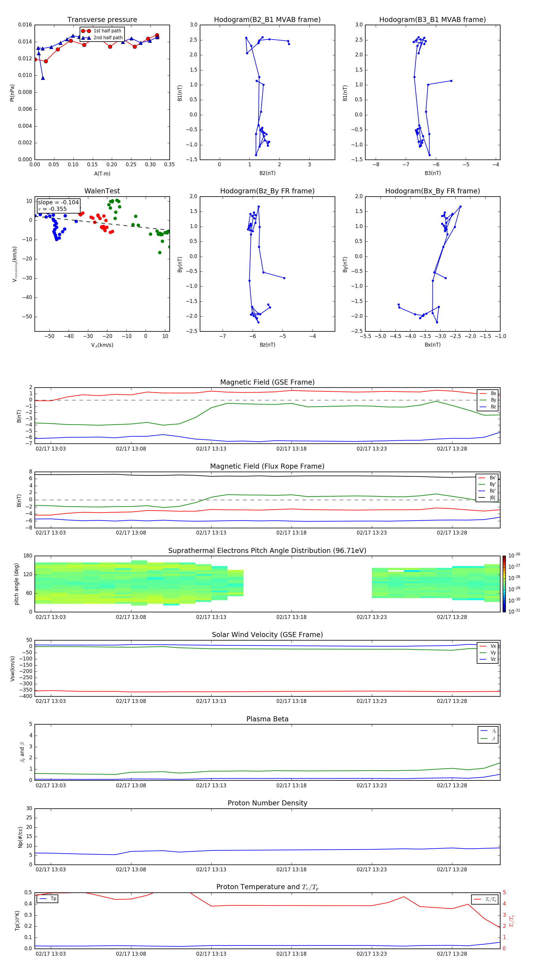Screen dimensions: 535x980
Task: Click '02/17 13:18' tick under Solar Wind Velocity
Action: 291,701
